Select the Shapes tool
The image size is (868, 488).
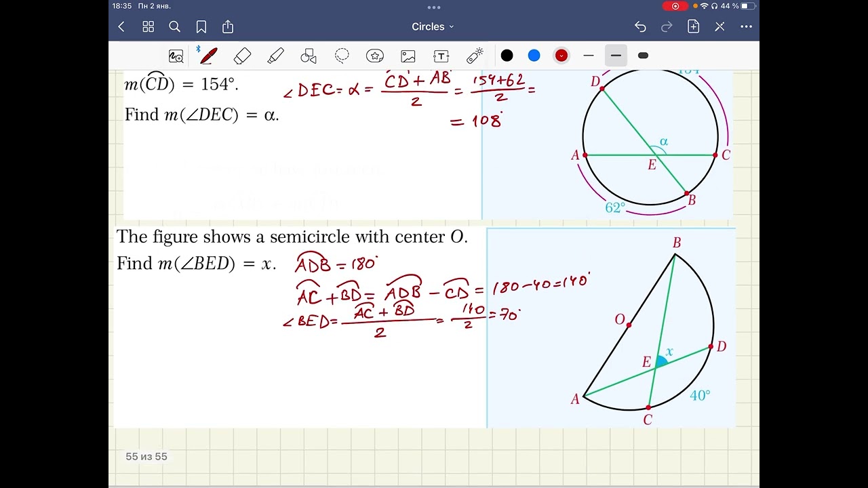click(309, 56)
